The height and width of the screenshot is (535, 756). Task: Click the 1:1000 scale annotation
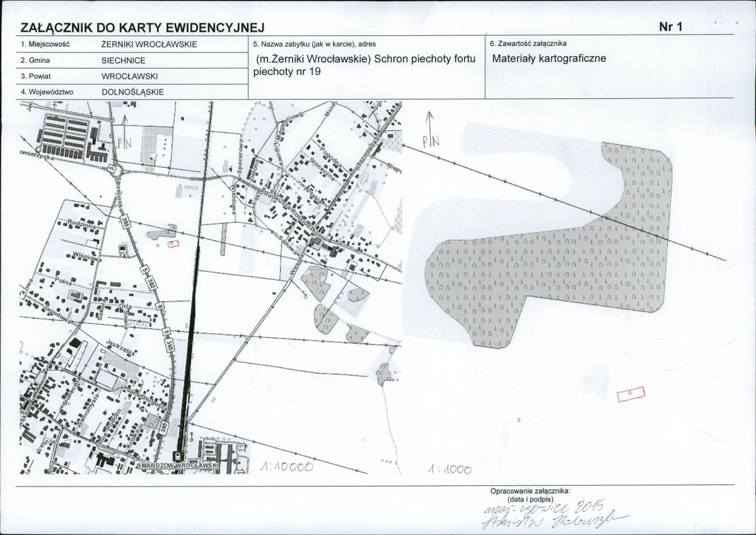449,469
